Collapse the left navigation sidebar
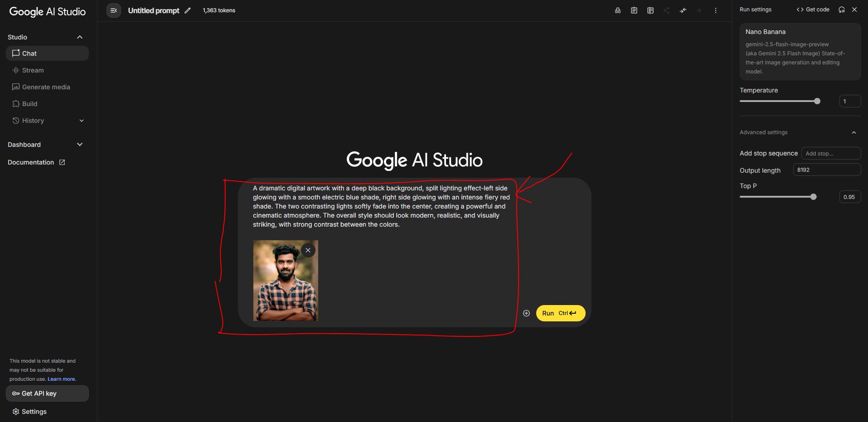Image resolution: width=868 pixels, height=422 pixels. (x=113, y=10)
